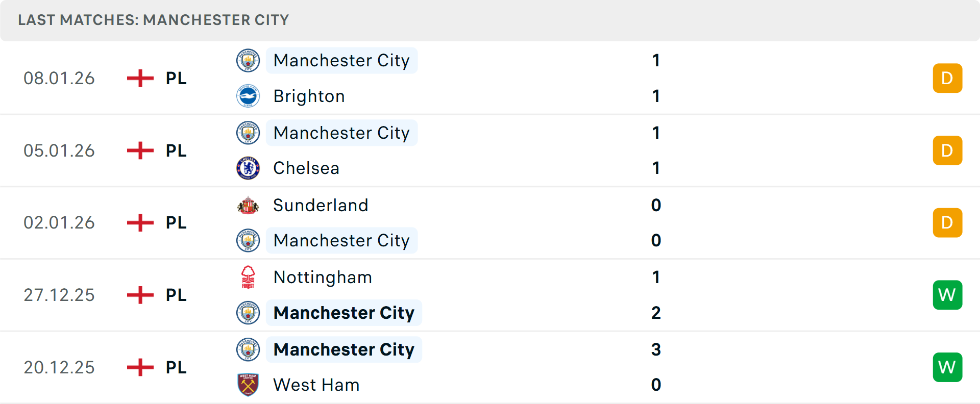Open the Chelsea team link

pos(306,168)
